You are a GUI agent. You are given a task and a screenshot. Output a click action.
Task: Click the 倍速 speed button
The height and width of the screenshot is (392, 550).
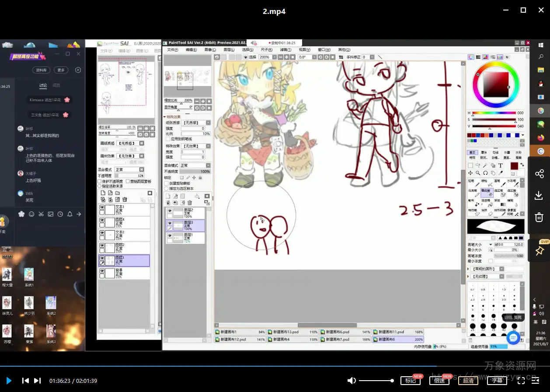tap(439, 381)
